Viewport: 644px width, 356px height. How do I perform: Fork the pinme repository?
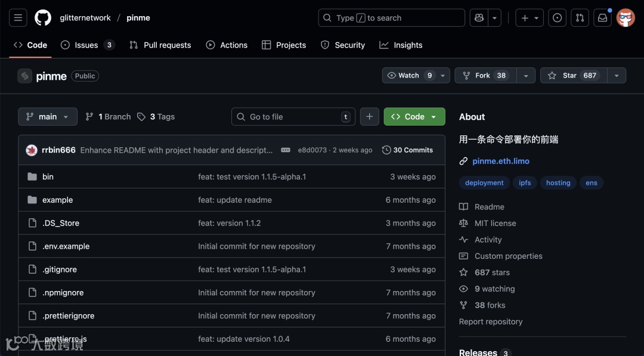485,76
